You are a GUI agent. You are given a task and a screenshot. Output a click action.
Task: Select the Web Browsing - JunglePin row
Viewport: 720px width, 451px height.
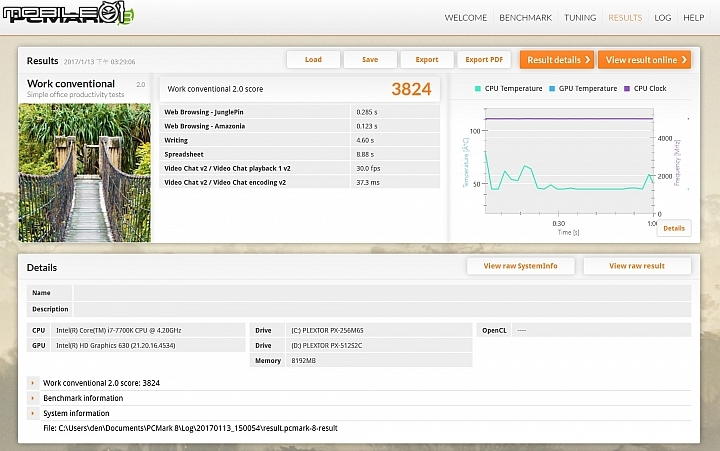[x=299, y=112]
